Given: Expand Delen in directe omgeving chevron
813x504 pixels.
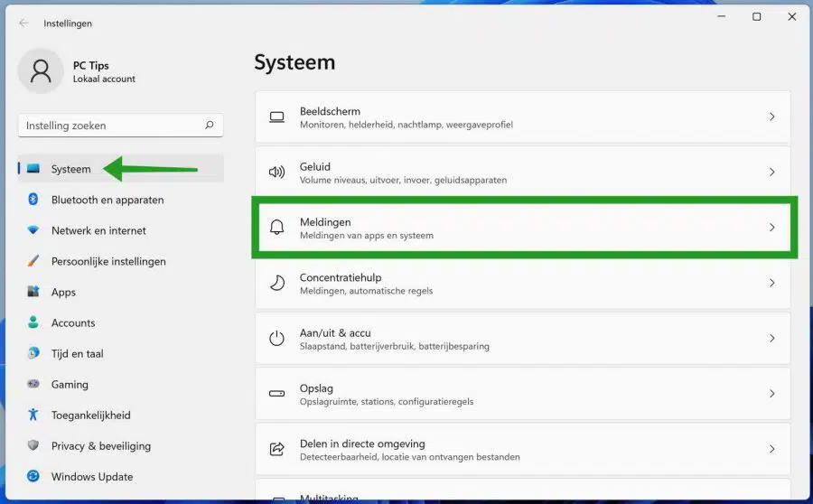Looking at the screenshot, I should point(772,449).
